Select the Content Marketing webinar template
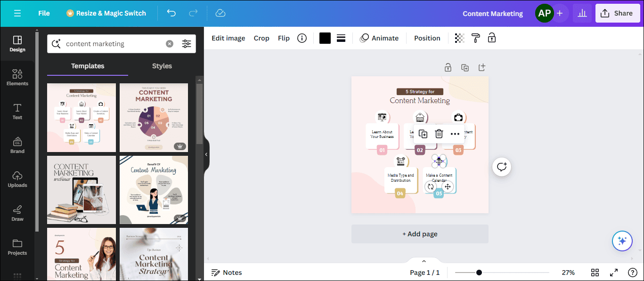The height and width of the screenshot is (281, 644). 82,190
